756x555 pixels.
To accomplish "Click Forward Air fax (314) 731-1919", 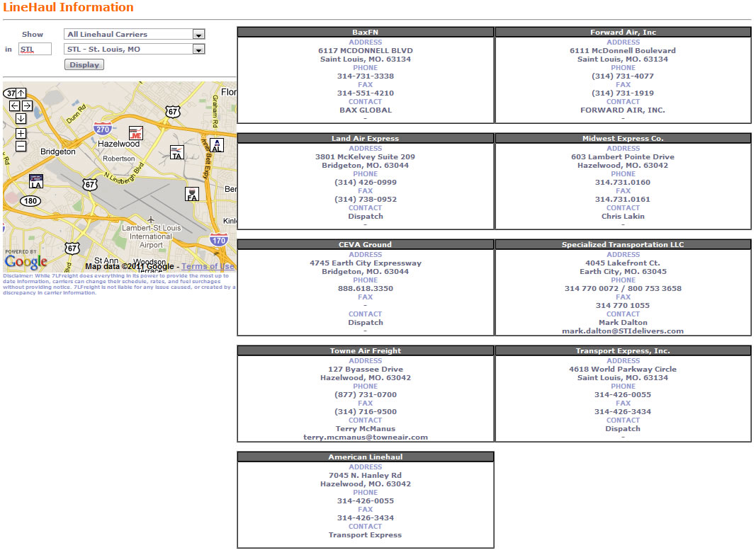I will [x=623, y=93].
